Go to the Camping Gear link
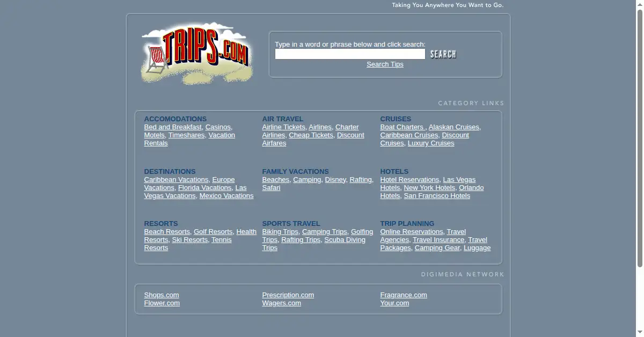This screenshot has height=337, width=644. pos(437,248)
